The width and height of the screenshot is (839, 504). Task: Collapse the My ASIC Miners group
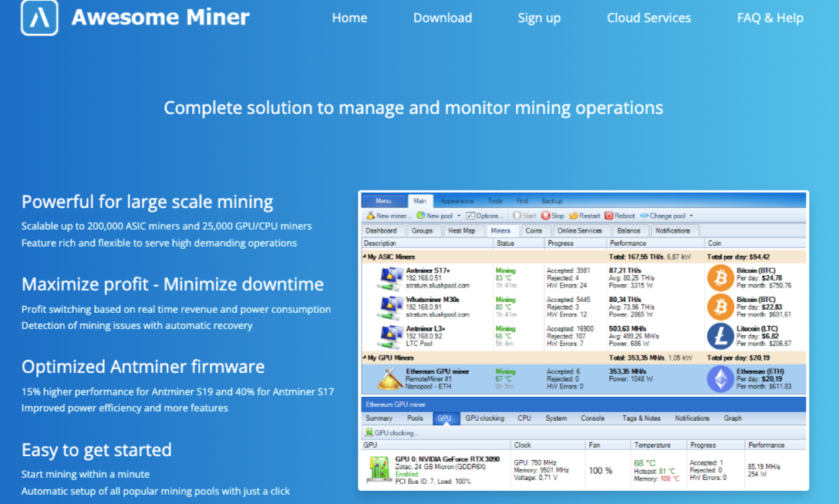pyautogui.click(x=365, y=257)
